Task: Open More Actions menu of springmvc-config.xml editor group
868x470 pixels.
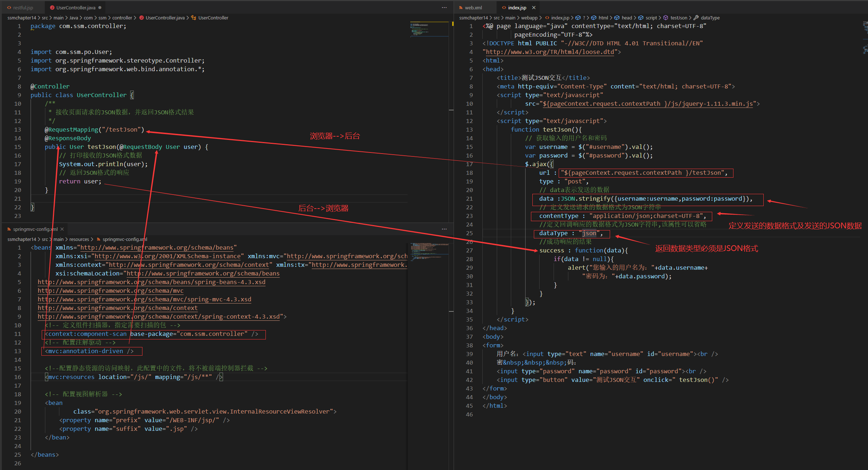Action: click(444, 229)
